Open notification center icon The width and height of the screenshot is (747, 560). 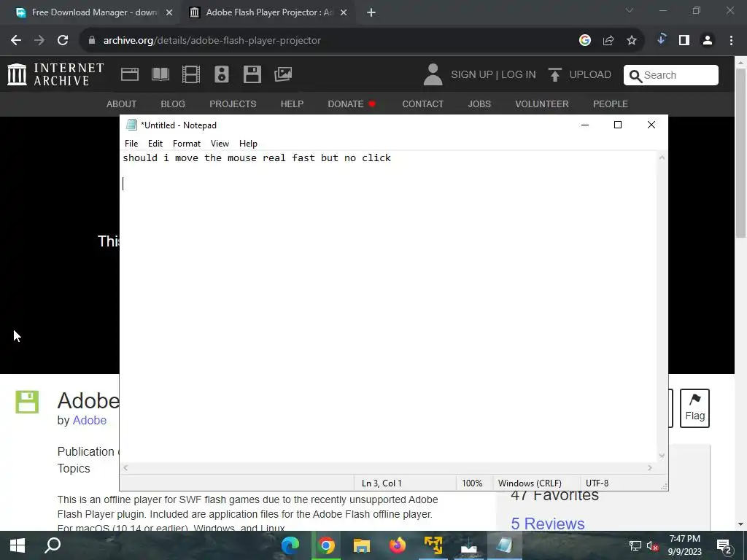(724, 545)
